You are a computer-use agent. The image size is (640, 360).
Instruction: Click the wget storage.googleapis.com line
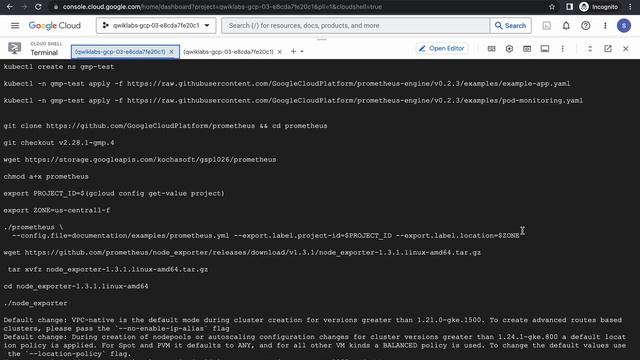[140, 159]
